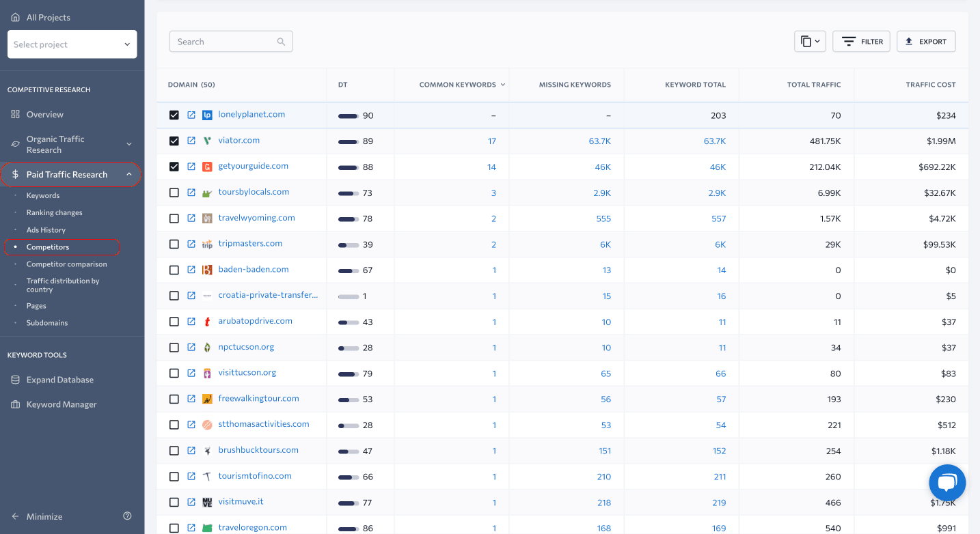The image size is (980, 534).
Task: Open external link icon for viator.com
Action: click(x=191, y=141)
